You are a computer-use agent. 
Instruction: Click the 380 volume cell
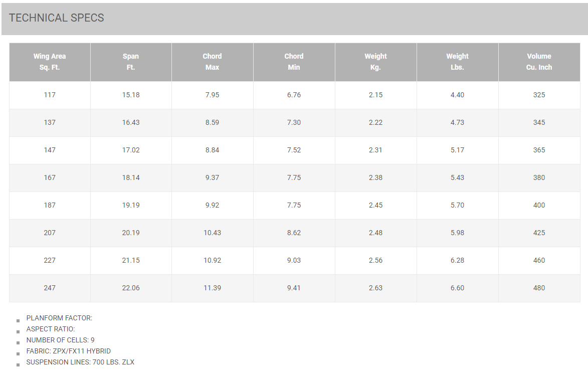coord(539,177)
